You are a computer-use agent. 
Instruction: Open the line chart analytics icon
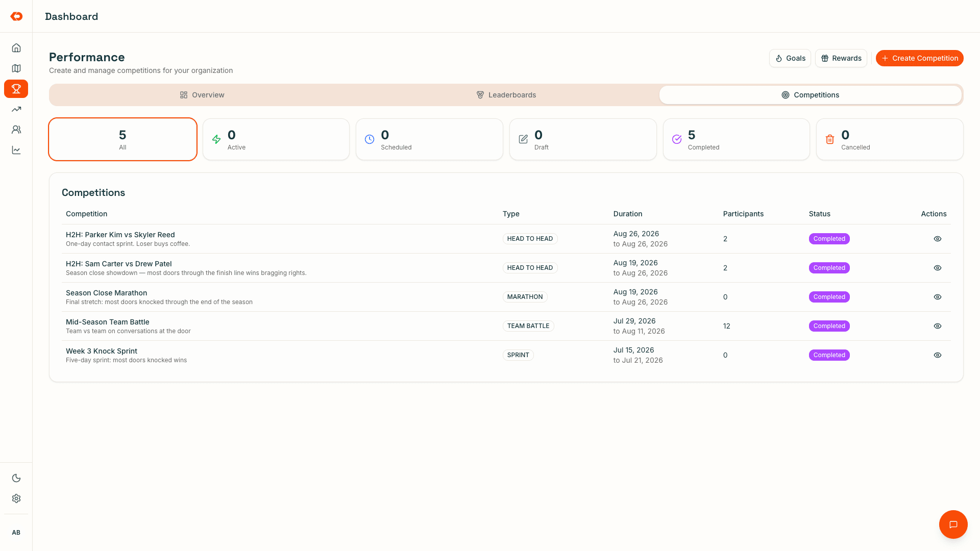point(16,150)
